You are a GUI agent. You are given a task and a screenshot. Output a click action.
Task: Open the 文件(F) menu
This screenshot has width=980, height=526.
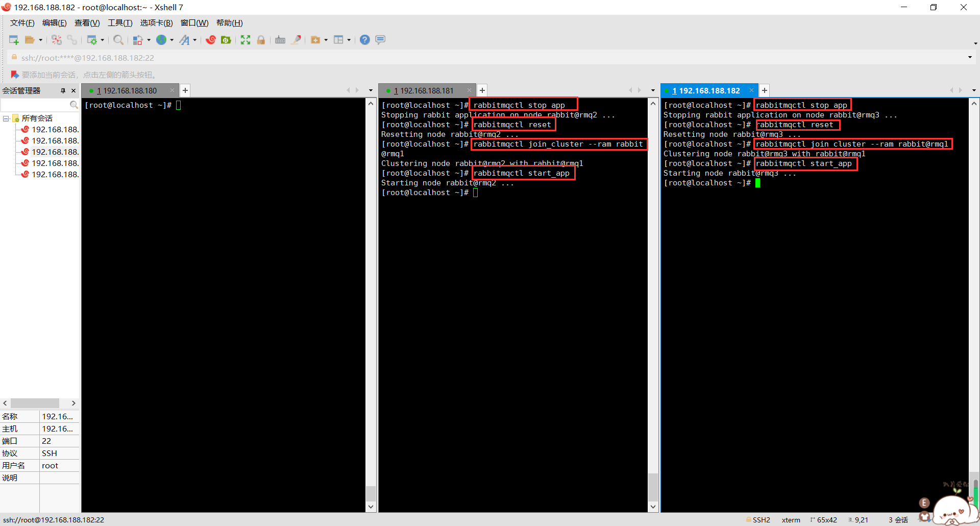[22, 23]
